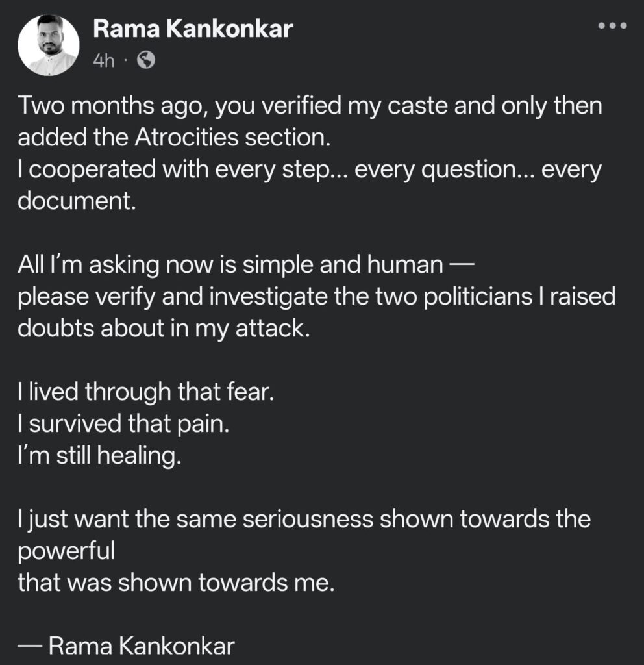The image size is (644, 665).
Task: Click the globe public-audience icon
Action: tap(147, 60)
